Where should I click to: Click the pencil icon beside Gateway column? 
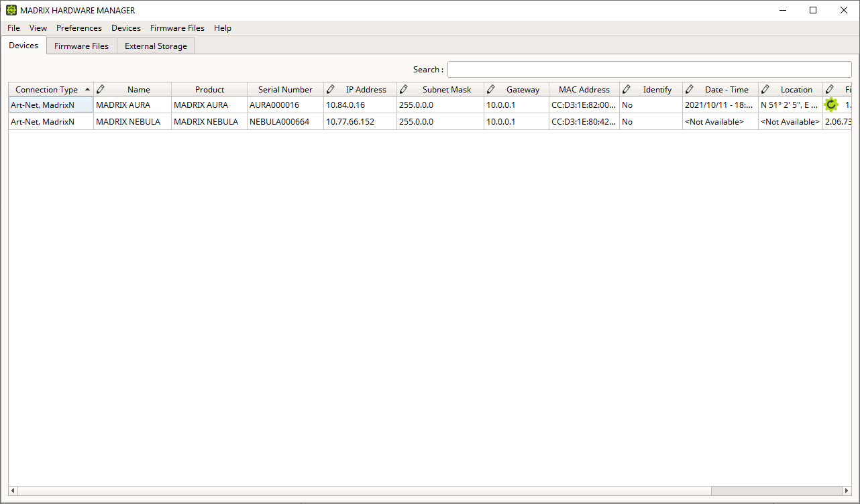pos(491,89)
